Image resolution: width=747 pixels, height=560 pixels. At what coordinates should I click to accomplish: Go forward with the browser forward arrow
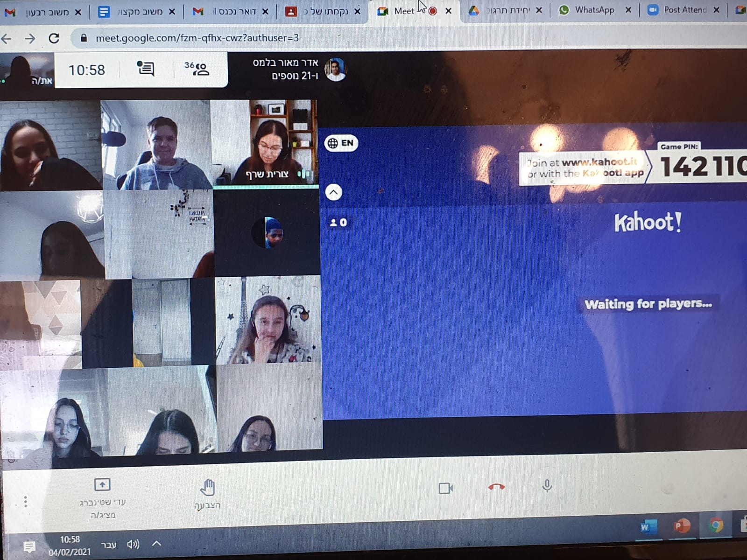[30, 38]
